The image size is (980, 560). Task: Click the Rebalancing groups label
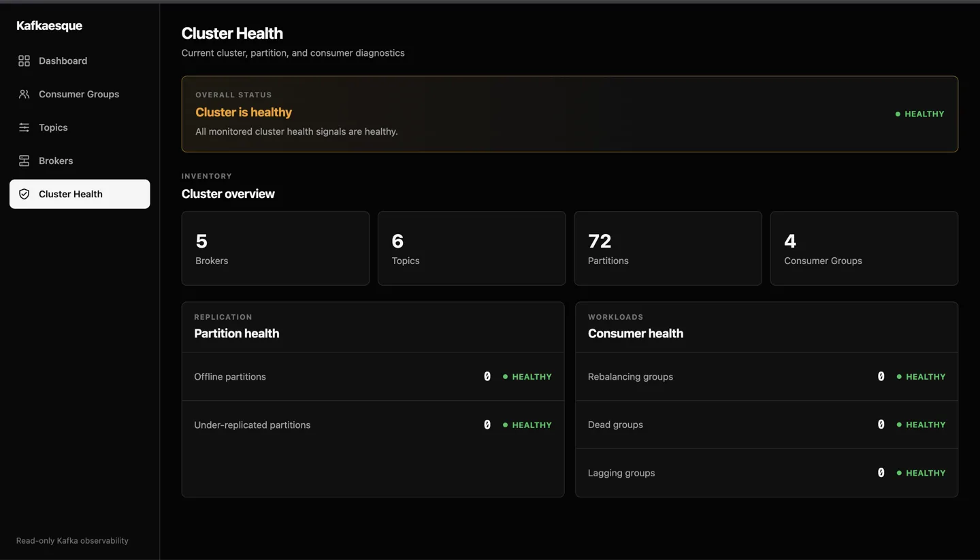[630, 376]
